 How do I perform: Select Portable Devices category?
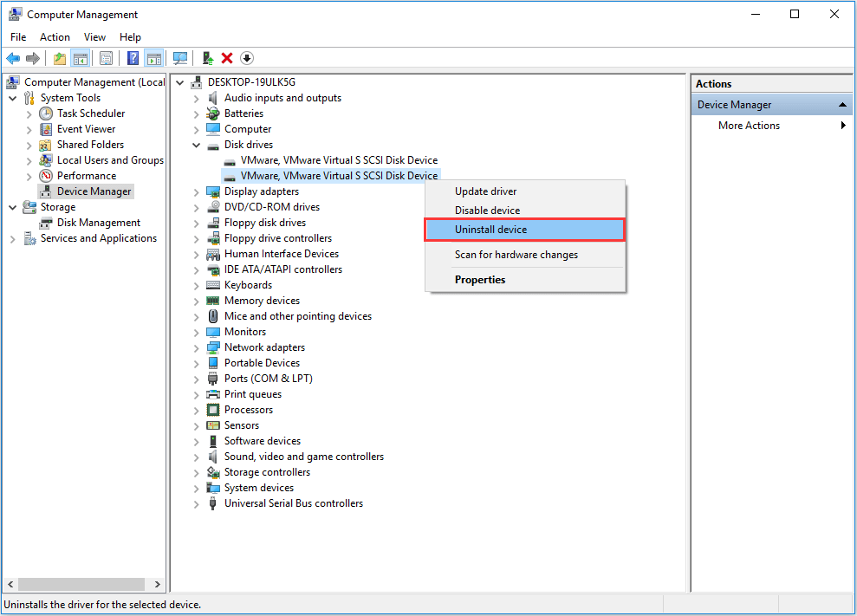[x=262, y=364]
